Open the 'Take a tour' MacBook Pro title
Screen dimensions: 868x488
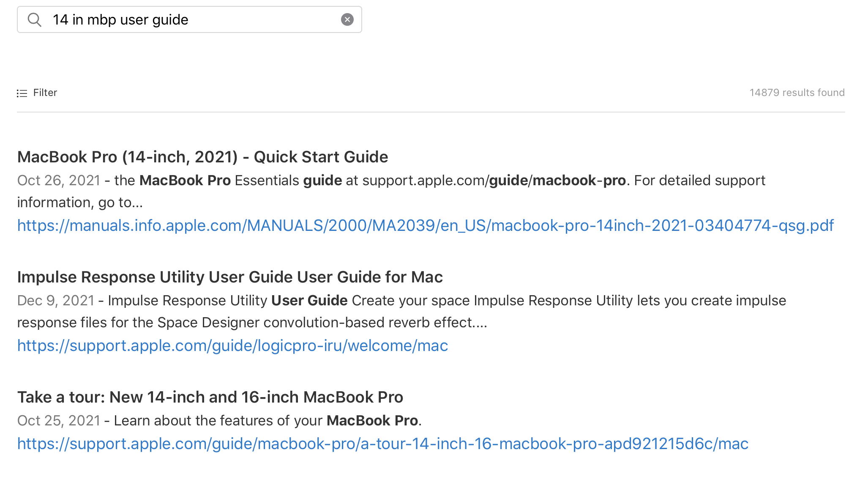tap(210, 397)
